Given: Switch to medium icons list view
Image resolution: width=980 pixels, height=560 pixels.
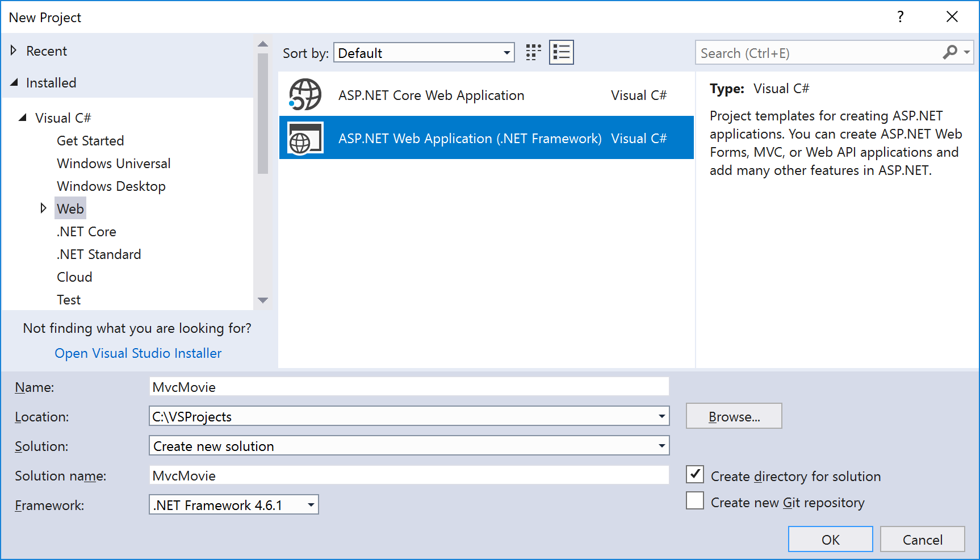Looking at the screenshot, I should (x=561, y=52).
